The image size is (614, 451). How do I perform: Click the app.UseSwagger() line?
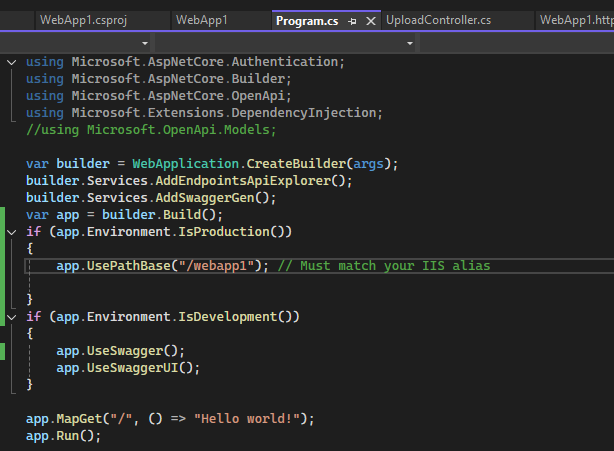120,351
